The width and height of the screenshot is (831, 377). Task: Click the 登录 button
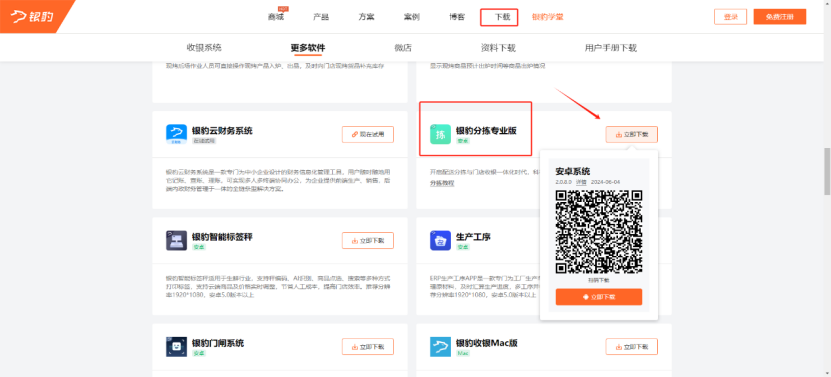click(x=730, y=17)
